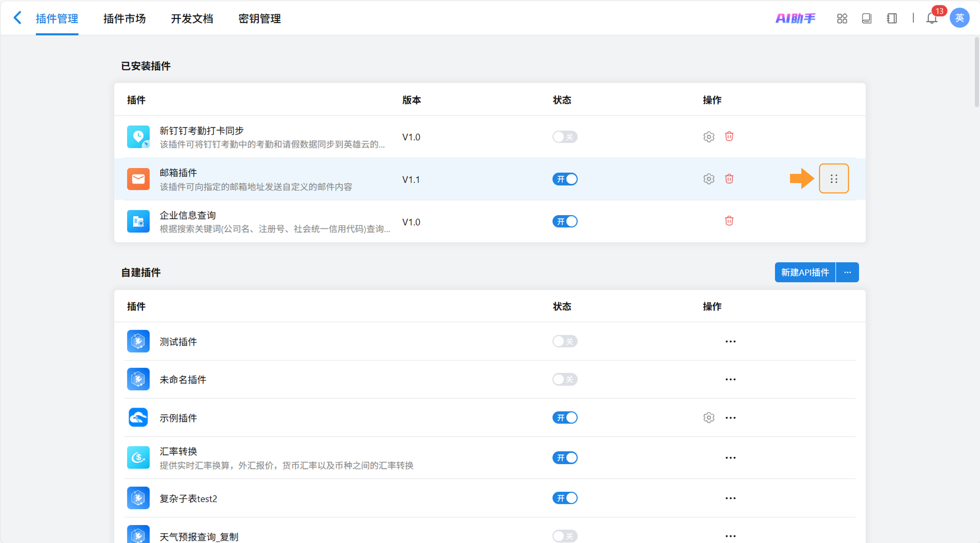Delete the 新钉钉考勤打卡同步 plugin

pyautogui.click(x=729, y=136)
